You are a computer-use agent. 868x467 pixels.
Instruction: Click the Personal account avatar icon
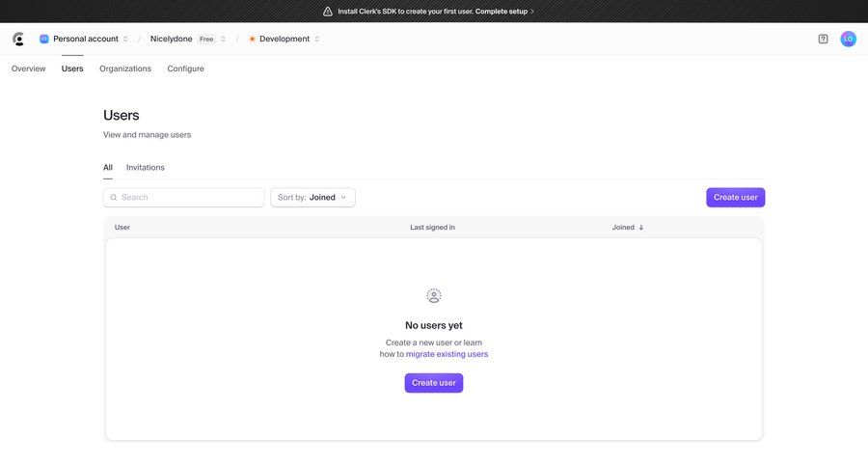(44, 40)
